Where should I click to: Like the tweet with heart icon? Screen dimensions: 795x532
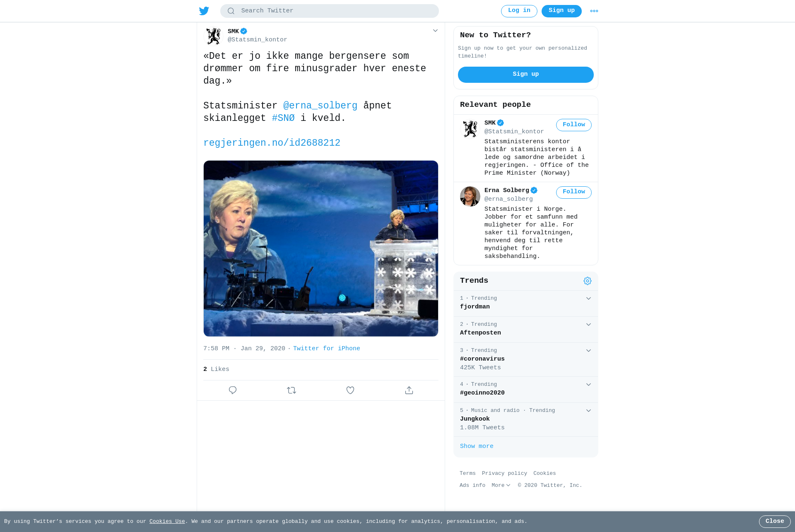coord(350,390)
